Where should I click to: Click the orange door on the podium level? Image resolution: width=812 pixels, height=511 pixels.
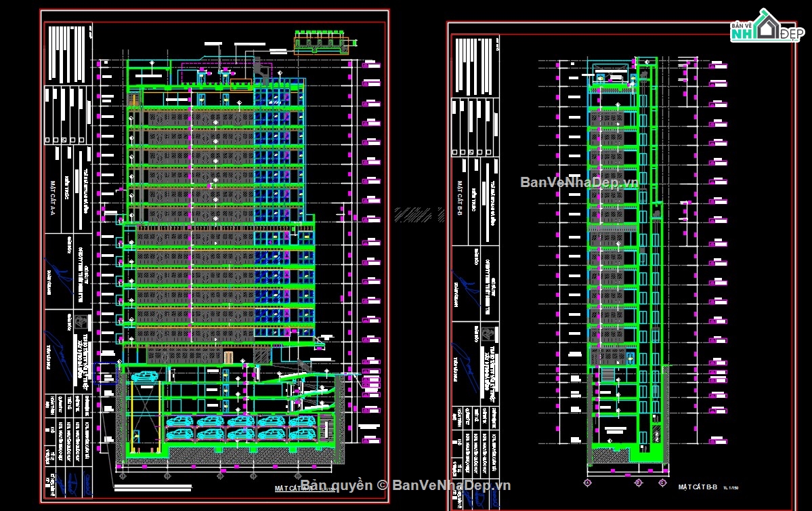(x=228, y=357)
